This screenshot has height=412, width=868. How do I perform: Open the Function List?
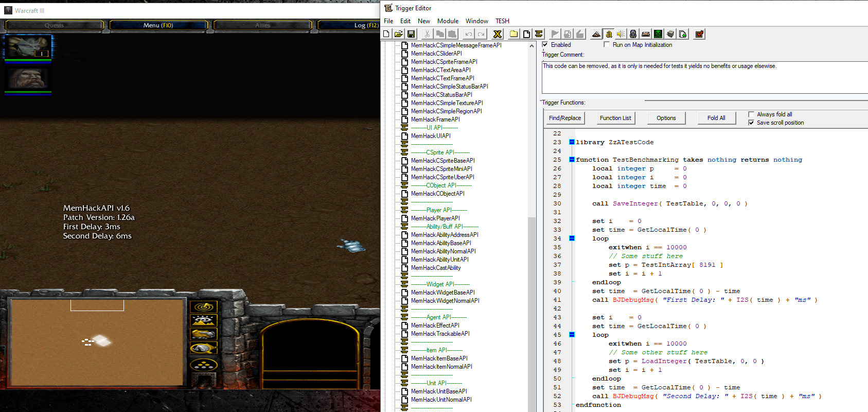click(615, 118)
